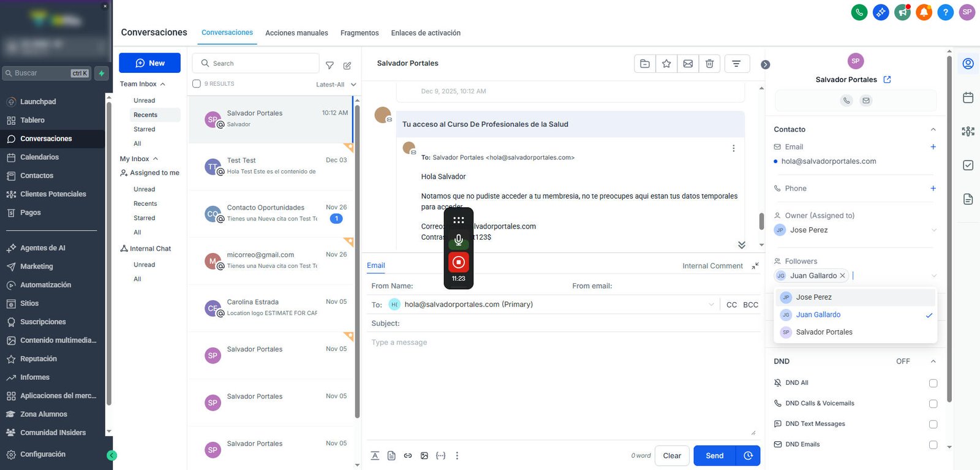980x470 pixels.
Task: Open the orange notifications bell
Action: (924, 12)
